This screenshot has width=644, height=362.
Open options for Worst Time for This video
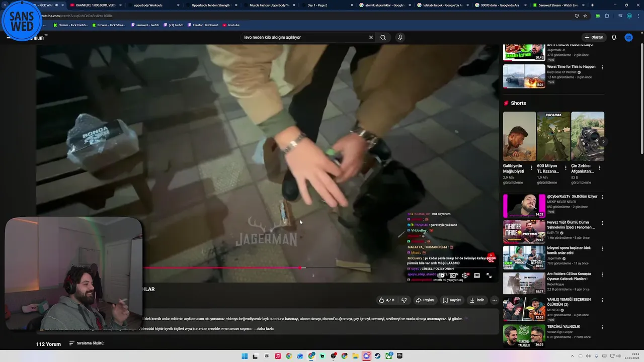602,67
